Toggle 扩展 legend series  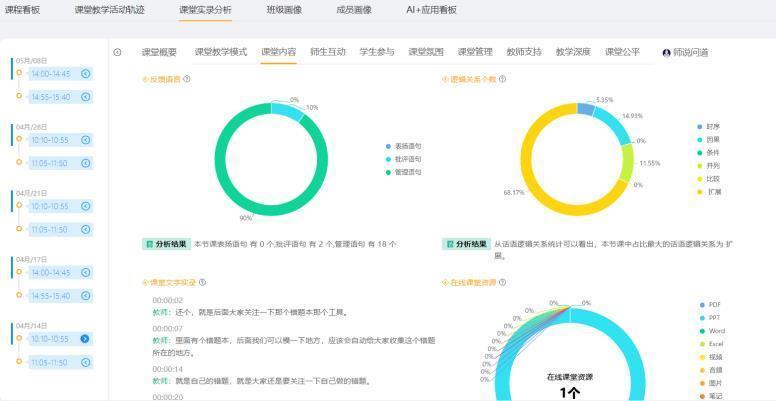point(708,192)
